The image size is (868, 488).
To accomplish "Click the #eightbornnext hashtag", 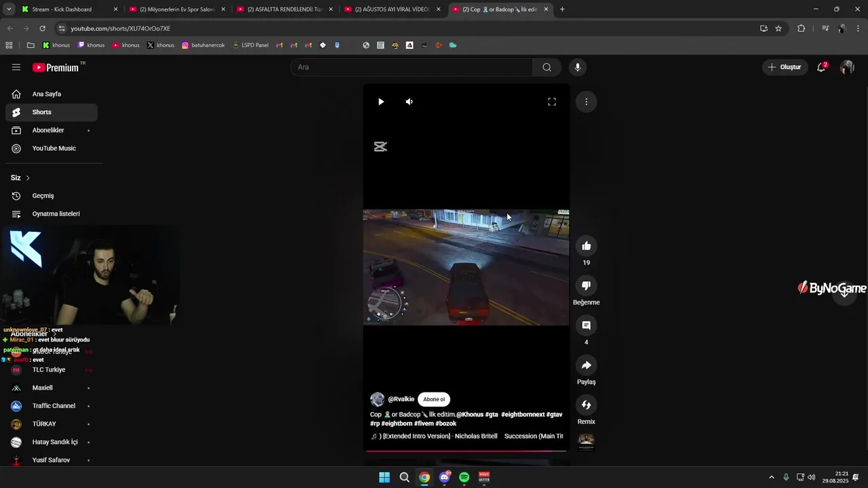I will tap(523, 414).
